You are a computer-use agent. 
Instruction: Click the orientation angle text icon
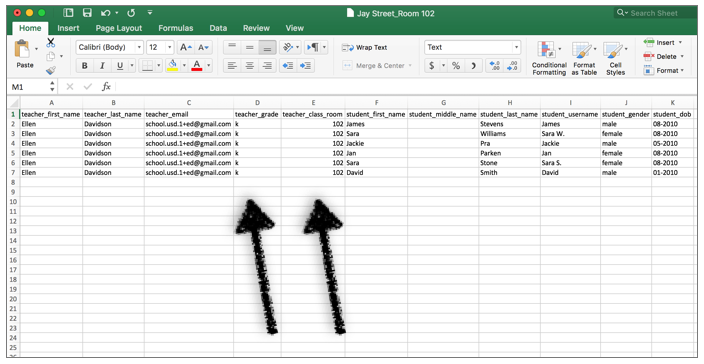click(288, 47)
